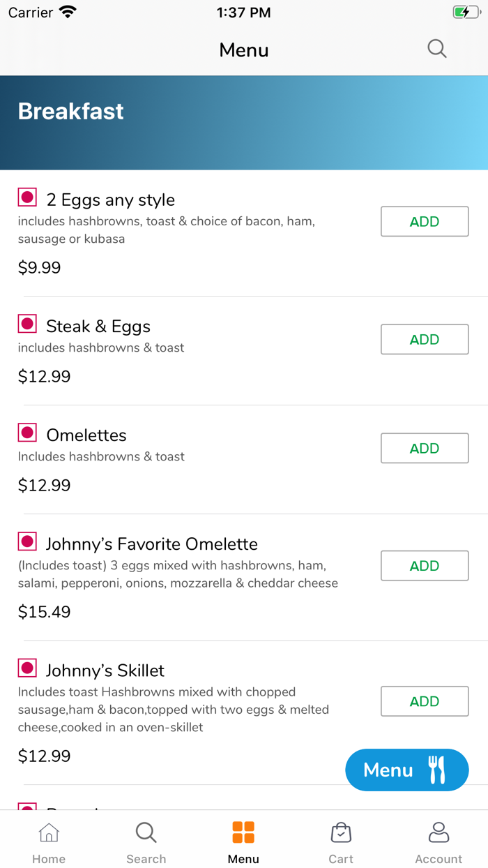This screenshot has width=488, height=868.
Task: Open the Johnny's Skillet item title
Action: 105,671
